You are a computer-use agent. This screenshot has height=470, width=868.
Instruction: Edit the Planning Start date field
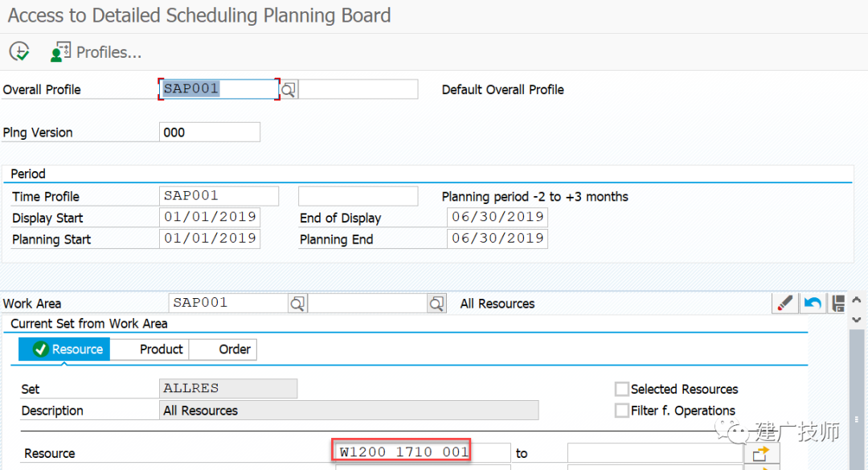point(209,239)
